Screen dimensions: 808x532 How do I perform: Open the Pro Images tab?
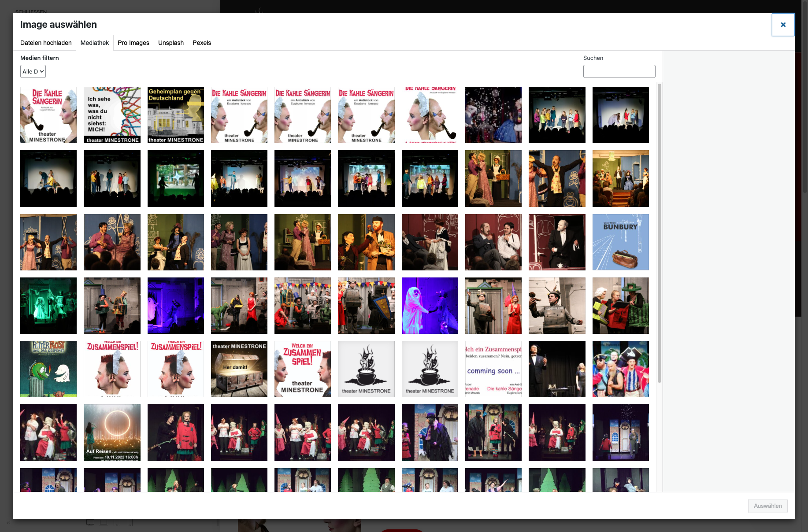(133, 43)
